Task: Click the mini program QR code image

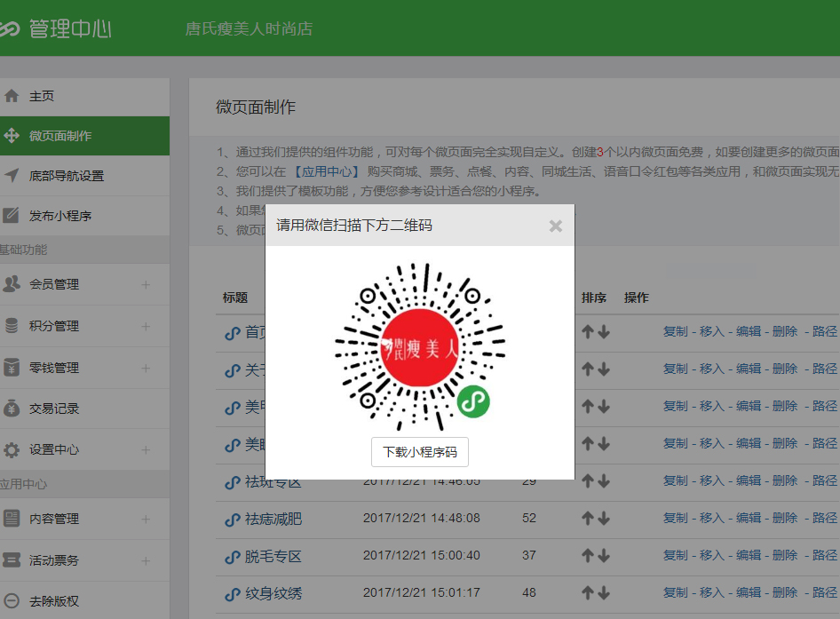Action: point(419,346)
